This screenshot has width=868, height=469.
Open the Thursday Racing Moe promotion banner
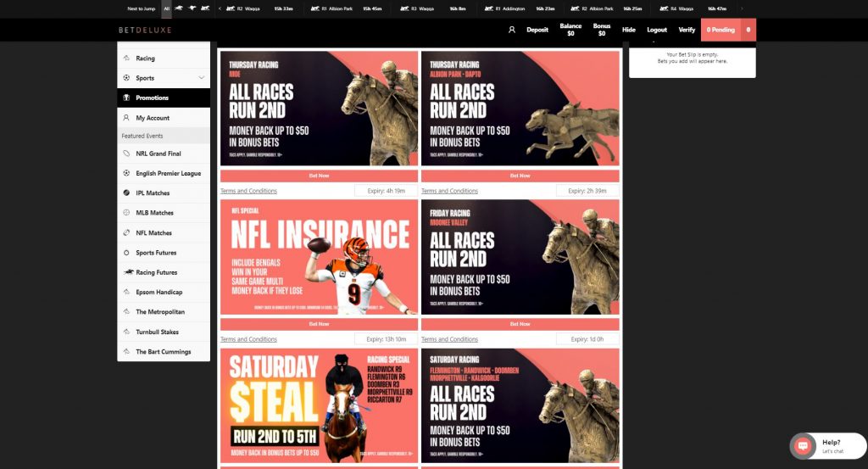(319, 109)
